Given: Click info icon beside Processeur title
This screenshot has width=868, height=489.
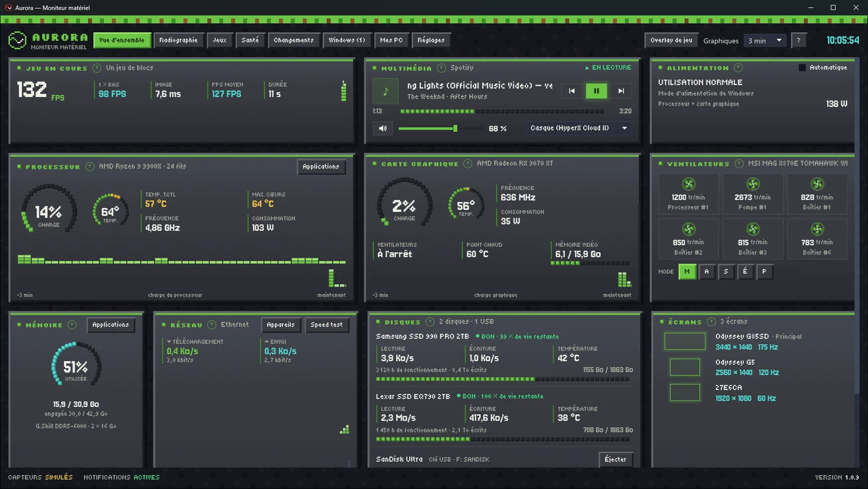Looking at the screenshot, I should [90, 167].
